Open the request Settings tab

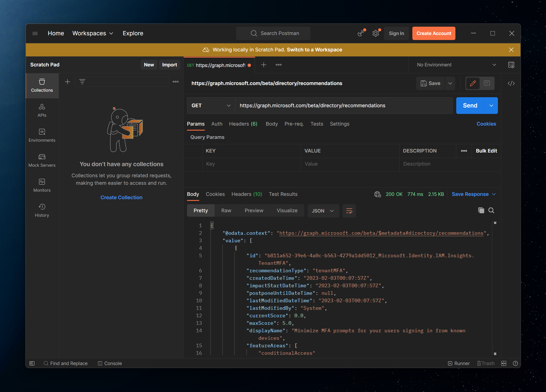point(340,124)
